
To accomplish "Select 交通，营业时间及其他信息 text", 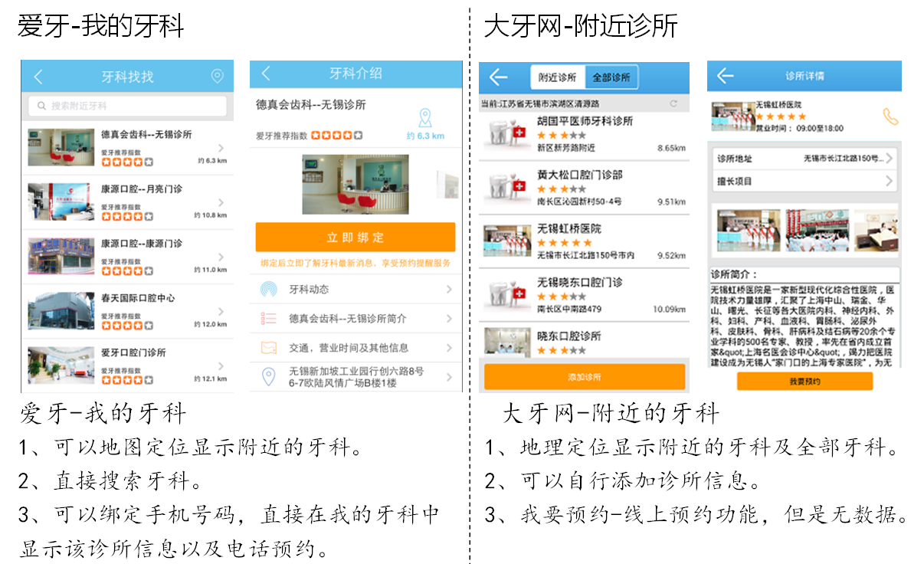I will 349,348.
